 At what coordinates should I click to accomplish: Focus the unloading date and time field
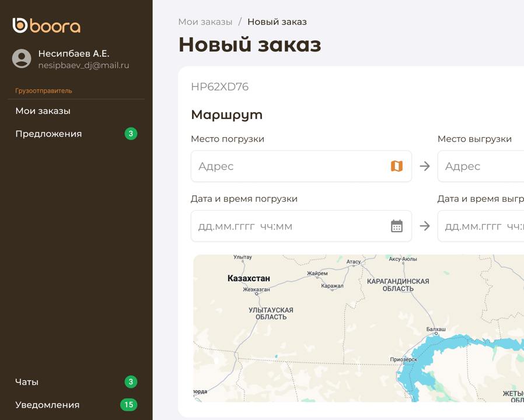(481, 226)
